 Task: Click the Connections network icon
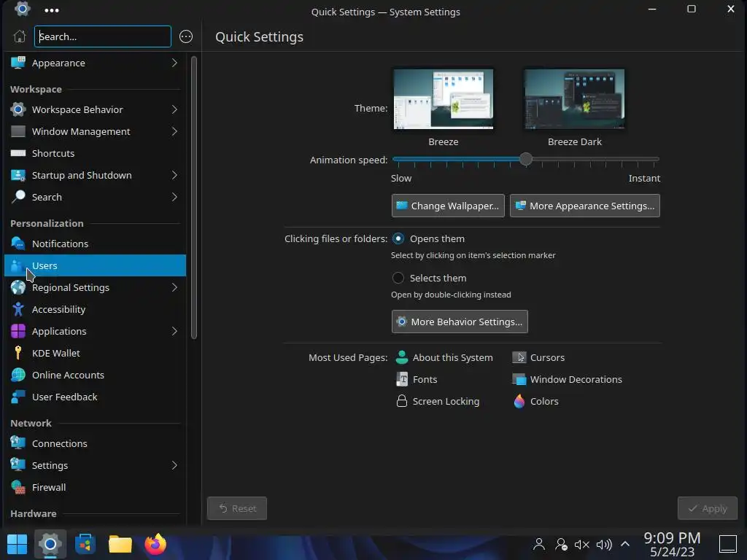pyautogui.click(x=18, y=443)
